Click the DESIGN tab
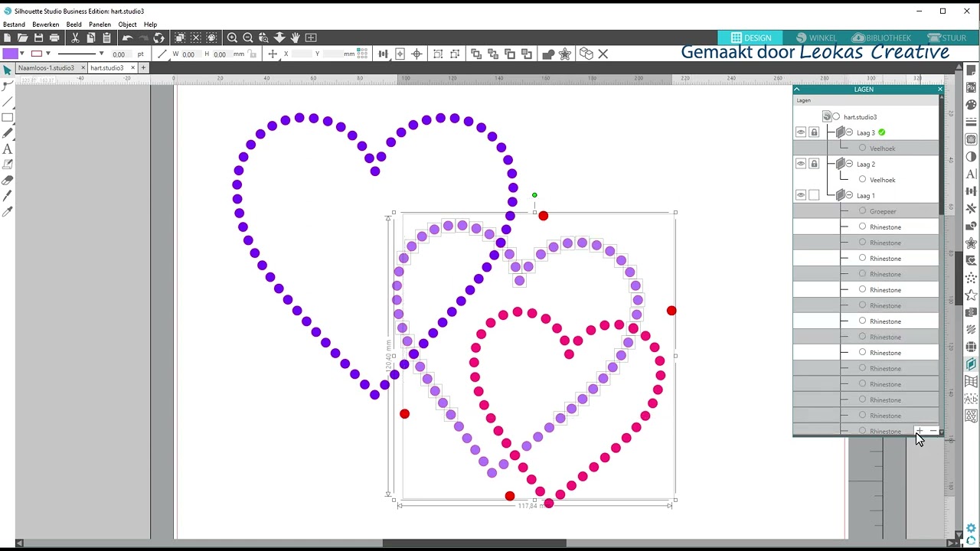 (x=751, y=37)
